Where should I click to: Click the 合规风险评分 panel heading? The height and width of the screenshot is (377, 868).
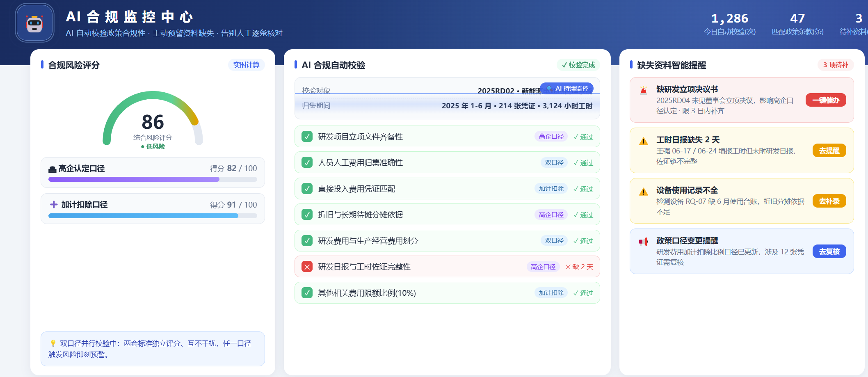click(74, 65)
